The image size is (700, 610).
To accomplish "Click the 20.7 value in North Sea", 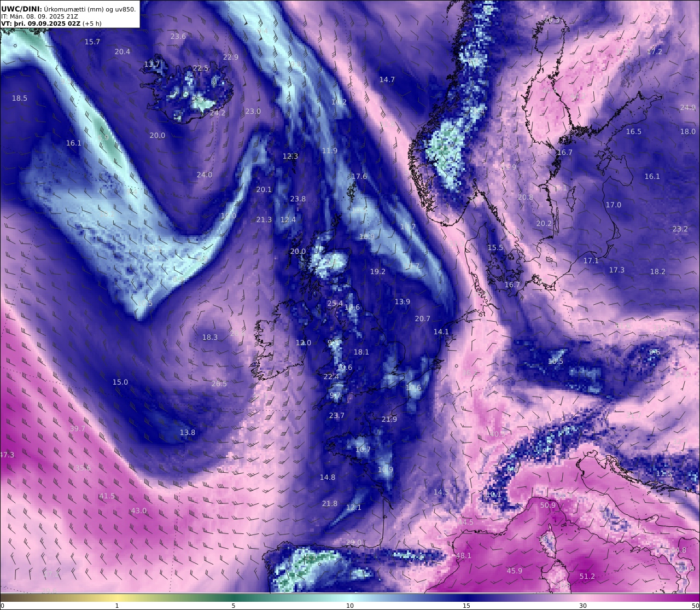I will coord(423,319).
